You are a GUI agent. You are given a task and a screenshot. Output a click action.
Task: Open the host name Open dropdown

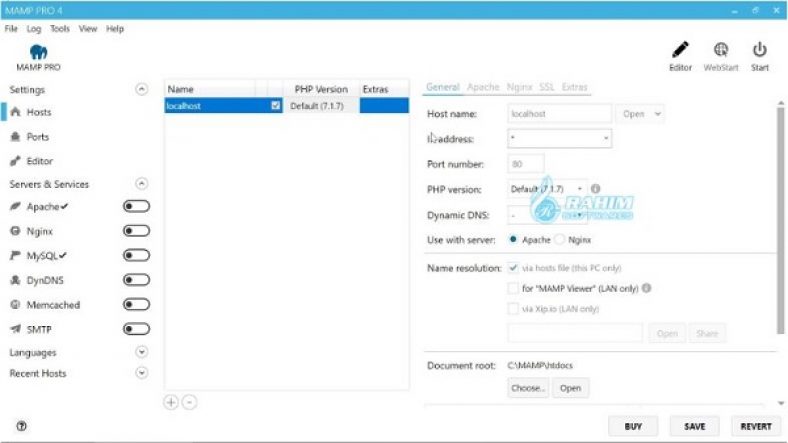pyautogui.click(x=640, y=114)
